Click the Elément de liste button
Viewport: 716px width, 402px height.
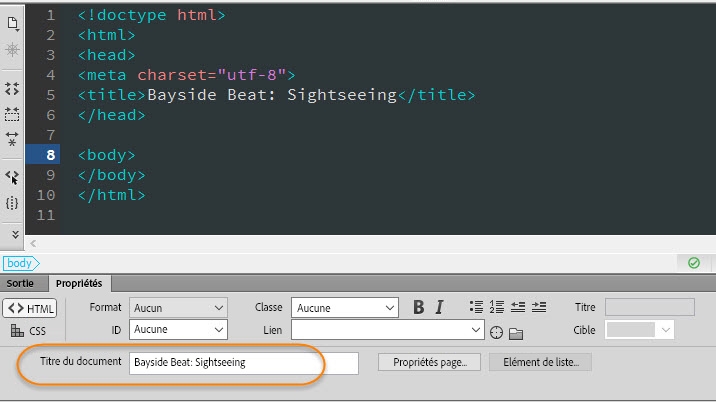[540, 362]
